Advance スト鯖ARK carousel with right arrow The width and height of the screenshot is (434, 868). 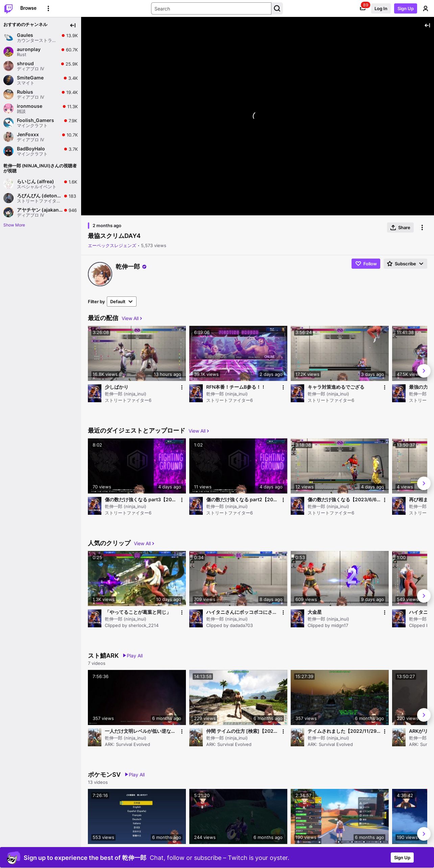(x=424, y=715)
